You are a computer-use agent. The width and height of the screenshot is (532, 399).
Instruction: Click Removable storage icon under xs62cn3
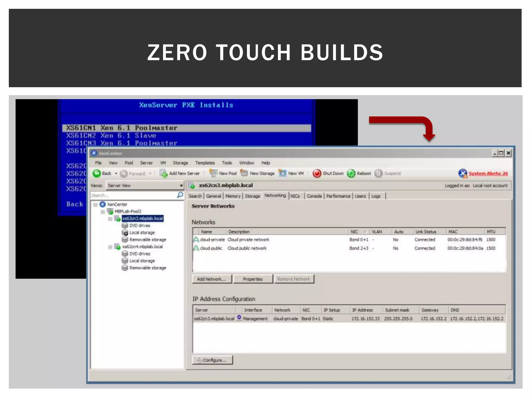coord(125,240)
